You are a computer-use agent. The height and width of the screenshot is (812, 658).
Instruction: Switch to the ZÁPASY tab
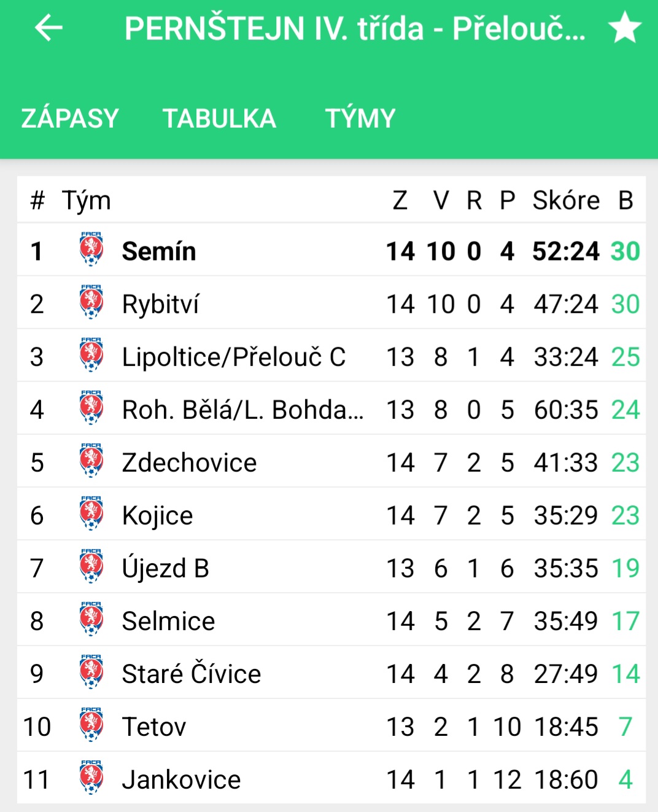(x=70, y=118)
